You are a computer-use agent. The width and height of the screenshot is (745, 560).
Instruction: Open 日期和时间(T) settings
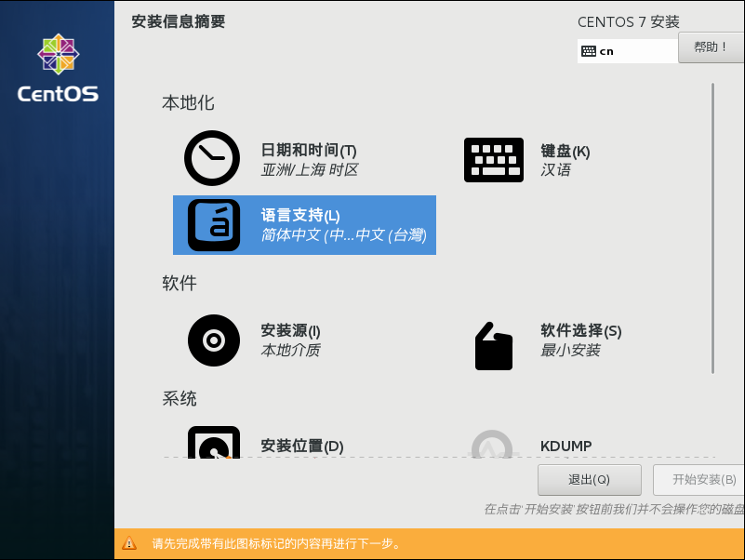pyautogui.click(x=309, y=150)
